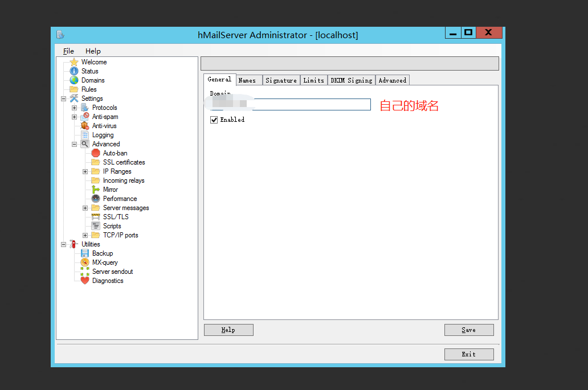Click the green Mirror arrow icon
This screenshot has height=390, width=588.
click(x=96, y=190)
